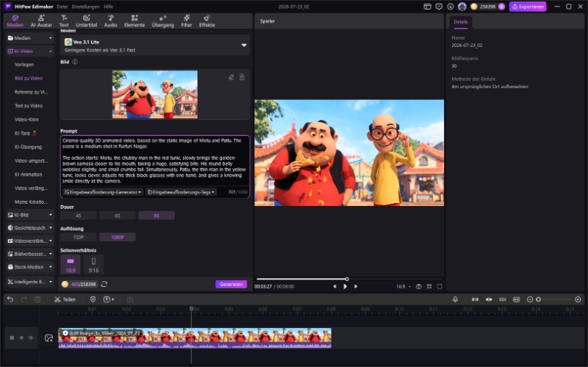Switch to the Text tab

tap(64, 21)
